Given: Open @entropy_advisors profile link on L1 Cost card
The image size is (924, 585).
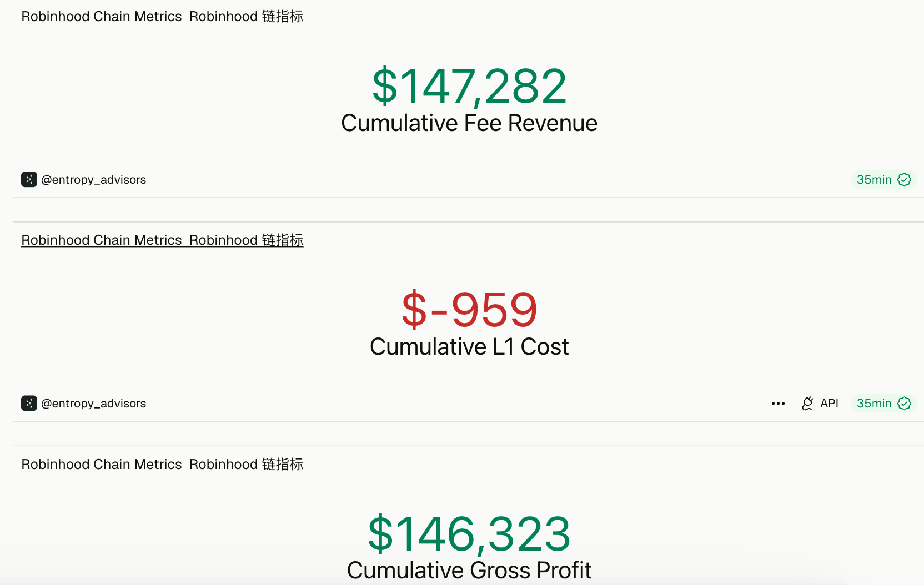Looking at the screenshot, I should [93, 404].
